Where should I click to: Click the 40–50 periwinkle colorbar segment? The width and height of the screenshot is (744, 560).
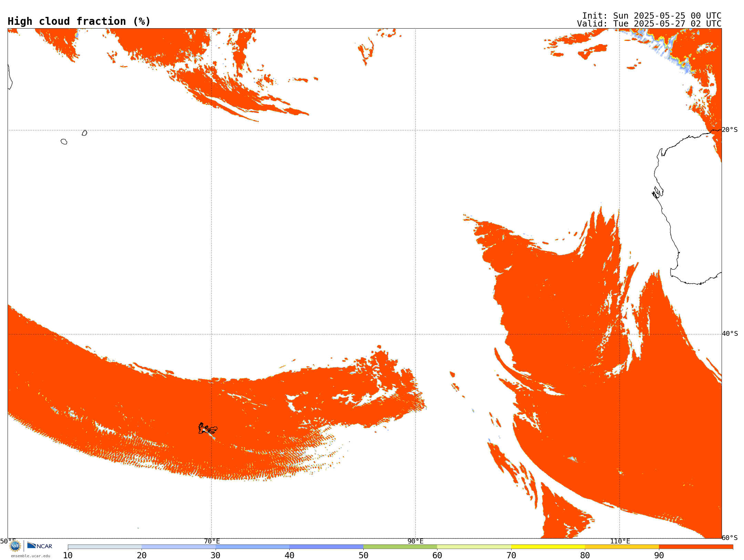tap(326, 547)
